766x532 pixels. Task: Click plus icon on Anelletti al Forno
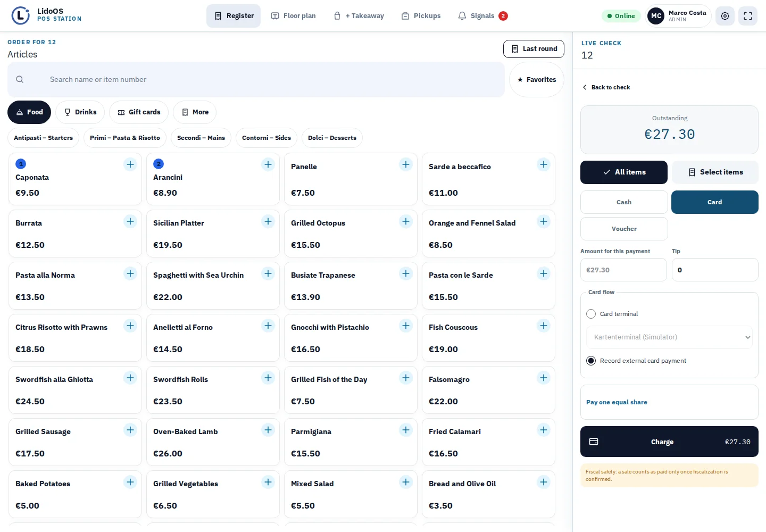tap(268, 325)
